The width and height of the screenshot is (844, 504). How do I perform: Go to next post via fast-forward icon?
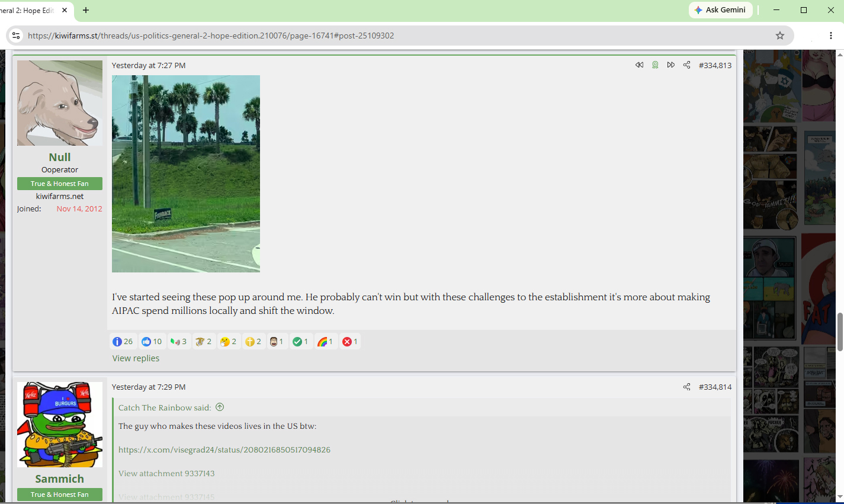(x=671, y=65)
